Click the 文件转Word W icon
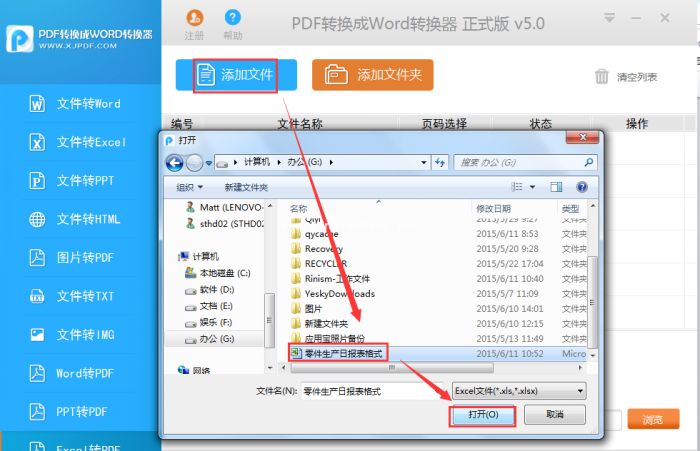Viewport: 700px width, 451px height. 37,104
